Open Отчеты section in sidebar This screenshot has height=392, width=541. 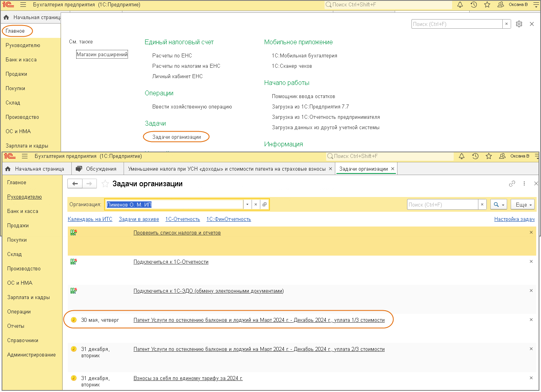pyautogui.click(x=16, y=326)
